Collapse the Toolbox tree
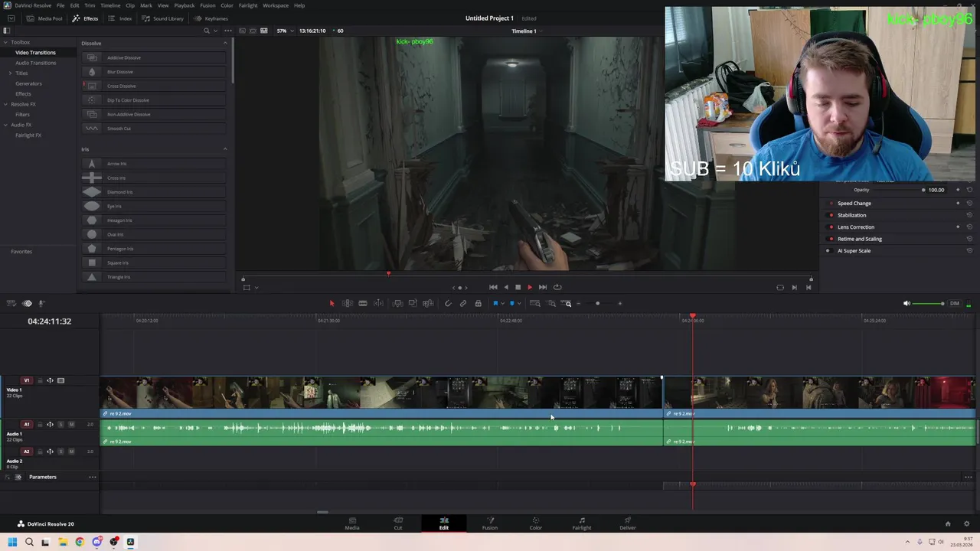Screen dimensions: 980x551 pyautogui.click(x=5, y=42)
